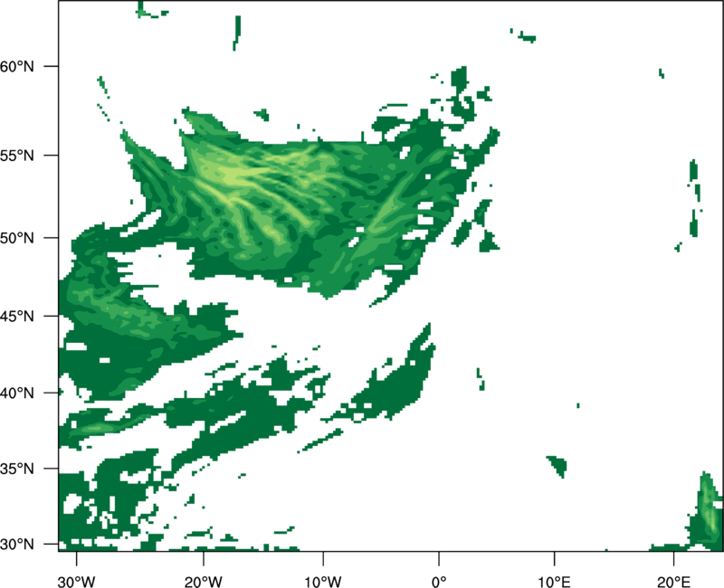Click the 60°N latitude label

[x=17, y=66]
